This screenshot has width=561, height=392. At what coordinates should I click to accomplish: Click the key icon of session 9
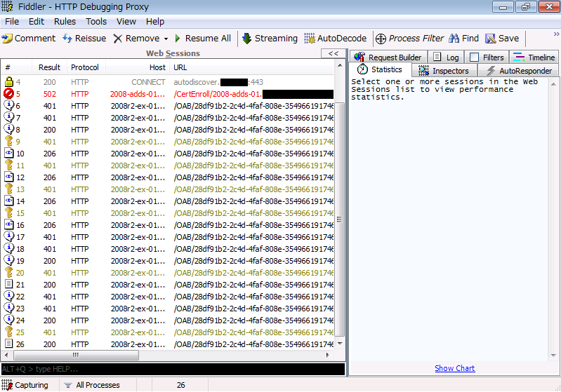9,141
